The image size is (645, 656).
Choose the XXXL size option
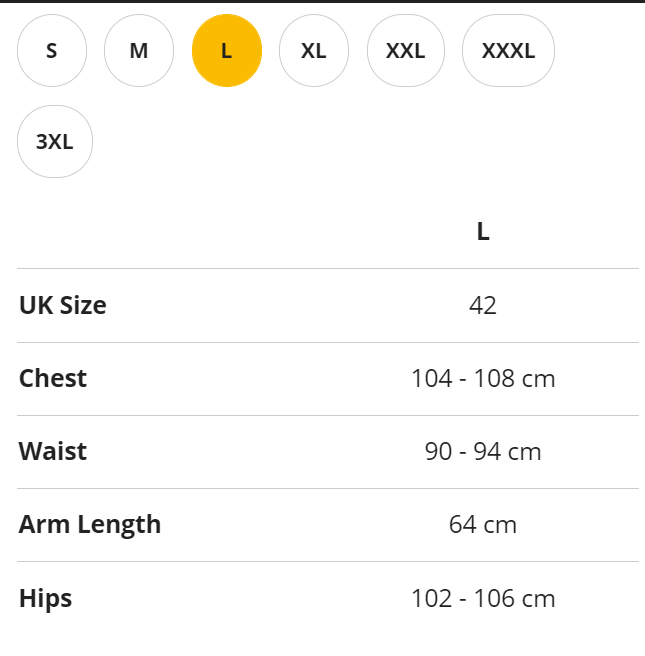pos(508,51)
